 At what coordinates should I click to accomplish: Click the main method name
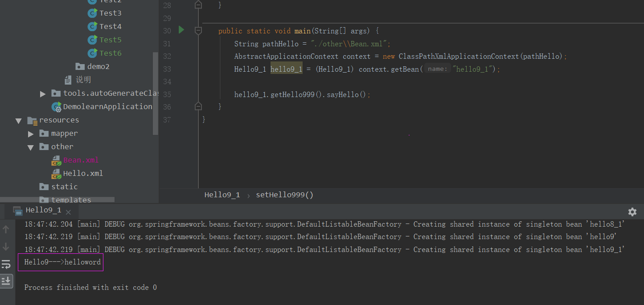point(302,31)
